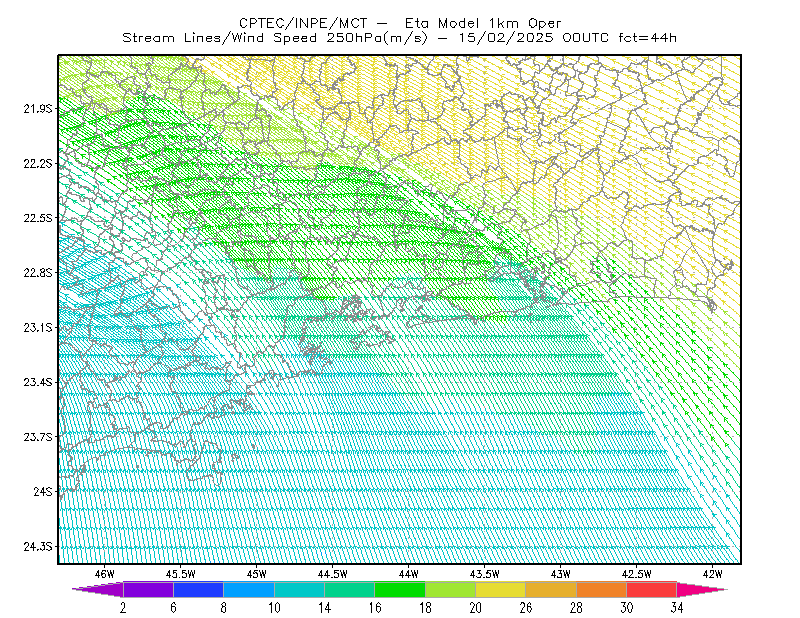The width and height of the screenshot is (800, 618).
Task: Click the latitude label '24.3S'
Action: (x=38, y=547)
